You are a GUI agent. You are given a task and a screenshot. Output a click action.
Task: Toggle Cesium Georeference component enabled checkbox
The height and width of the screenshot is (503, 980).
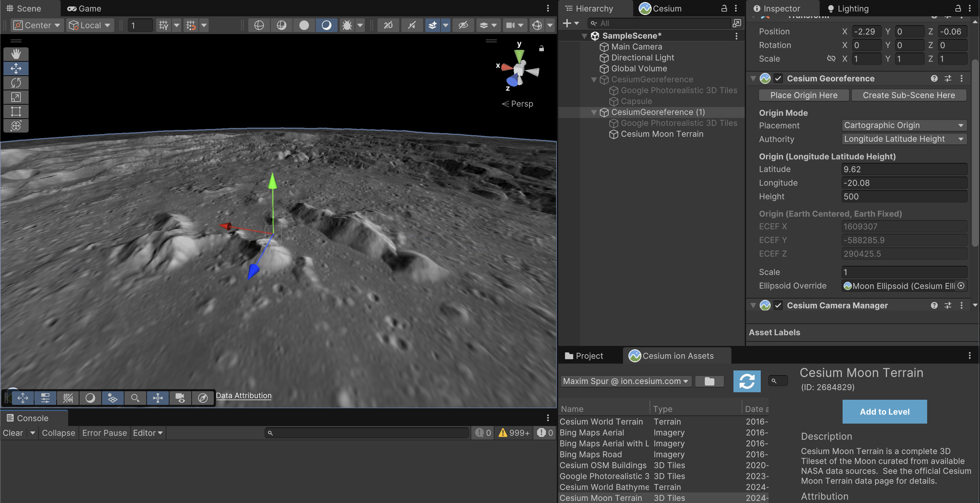[778, 78]
